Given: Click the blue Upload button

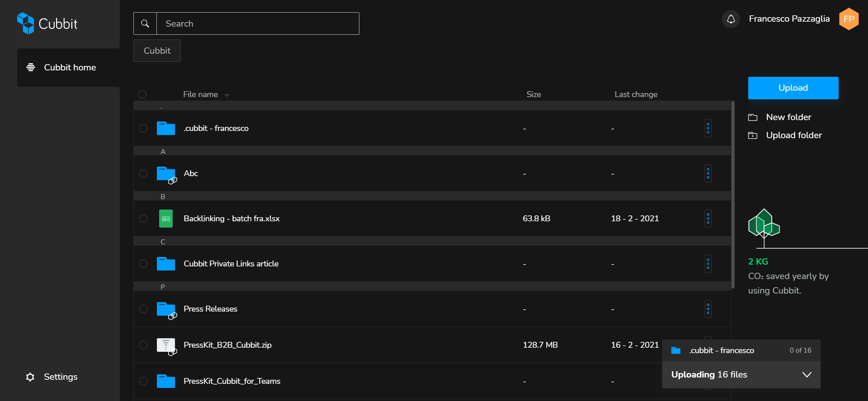Looking at the screenshot, I should coord(793,88).
